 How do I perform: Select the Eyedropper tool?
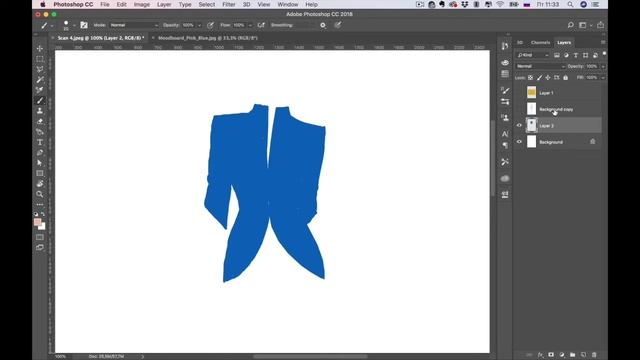40,90
